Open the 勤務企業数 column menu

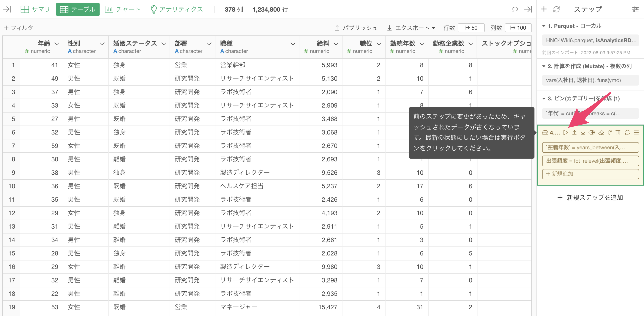471,44
